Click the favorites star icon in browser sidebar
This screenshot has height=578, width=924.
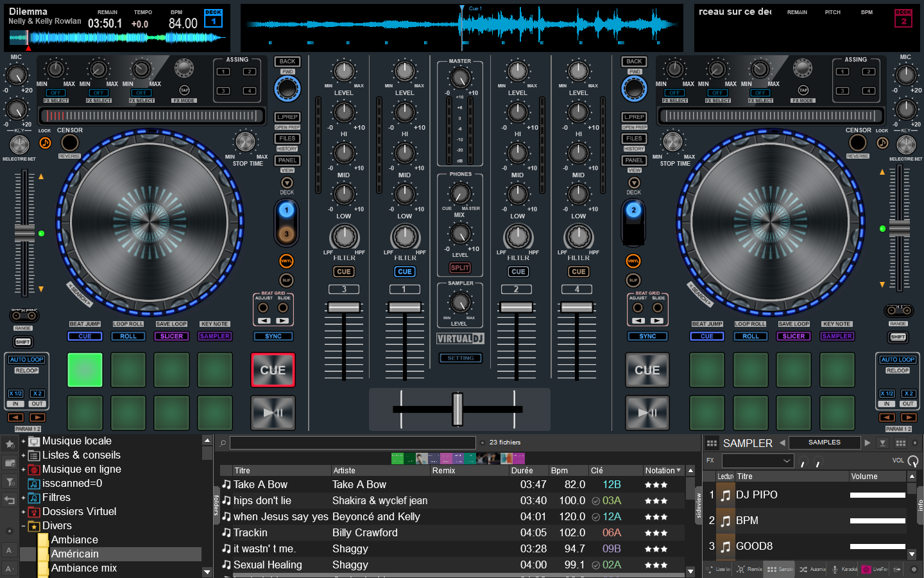tap(10, 444)
